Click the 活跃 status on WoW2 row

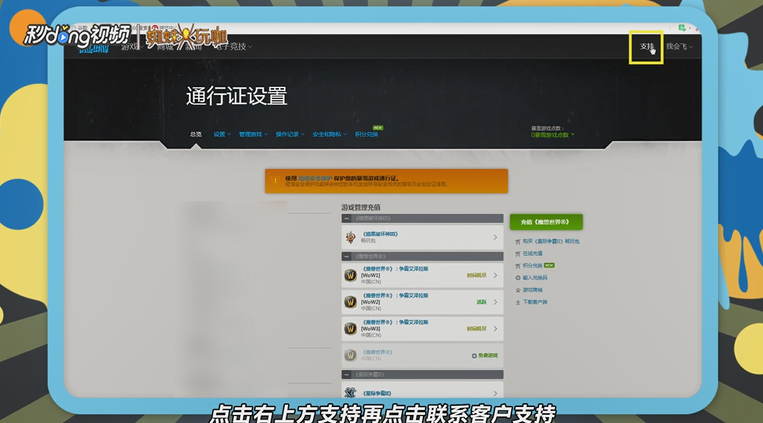pos(481,302)
